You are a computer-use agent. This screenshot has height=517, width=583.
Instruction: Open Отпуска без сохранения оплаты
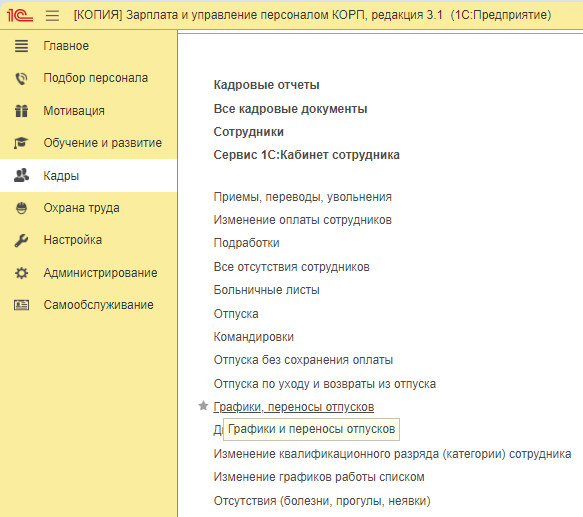(x=303, y=360)
